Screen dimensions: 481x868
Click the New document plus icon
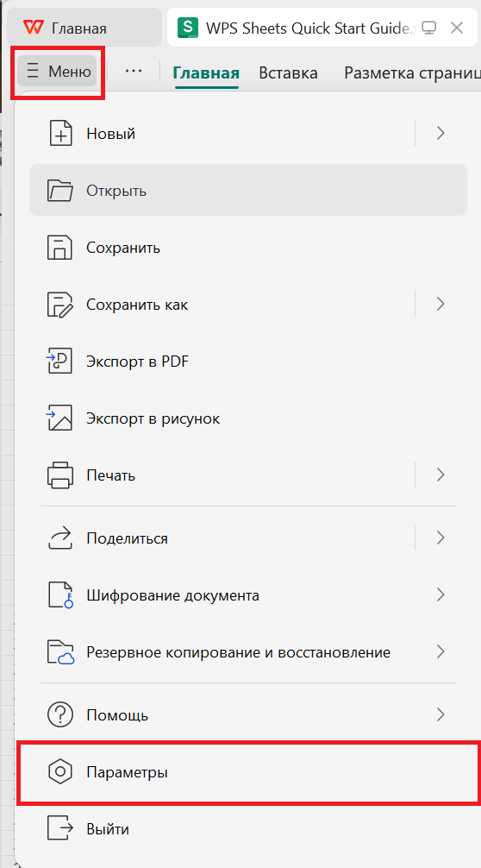pyautogui.click(x=60, y=133)
